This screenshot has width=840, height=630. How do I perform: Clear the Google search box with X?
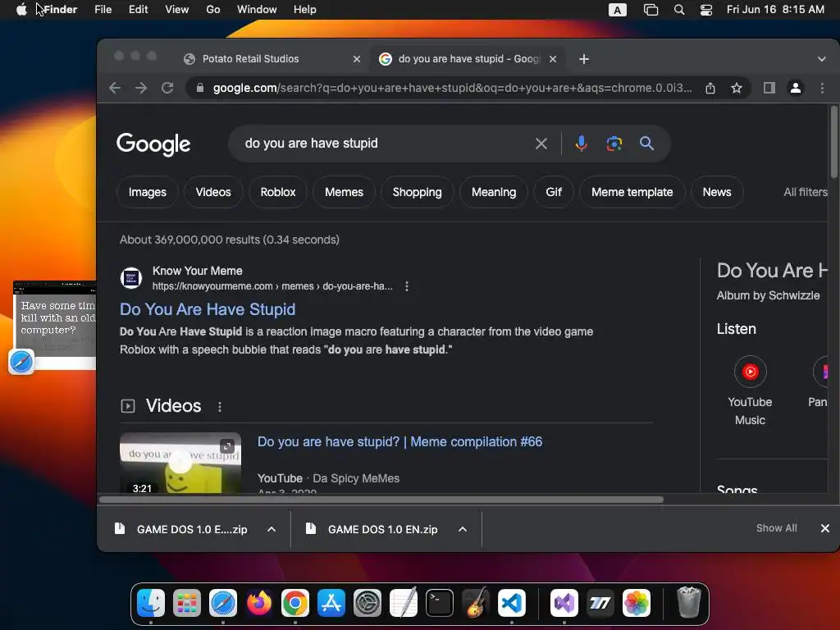(541, 144)
